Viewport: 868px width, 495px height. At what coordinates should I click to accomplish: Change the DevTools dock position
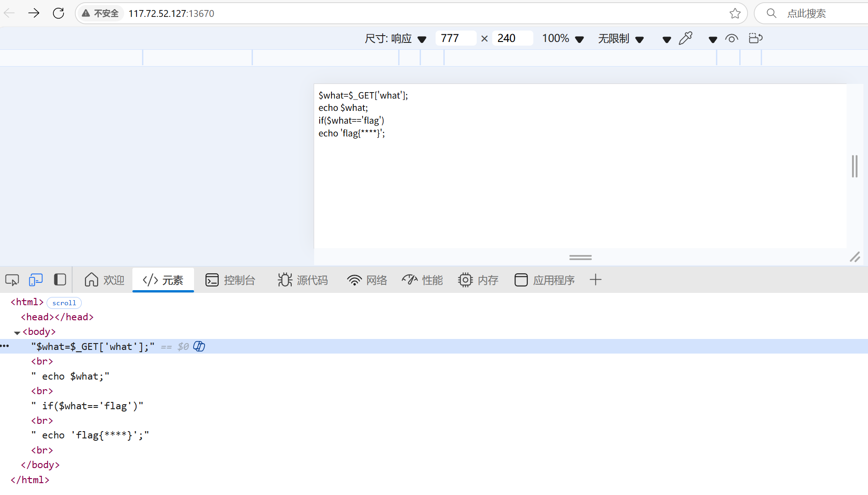coord(60,279)
